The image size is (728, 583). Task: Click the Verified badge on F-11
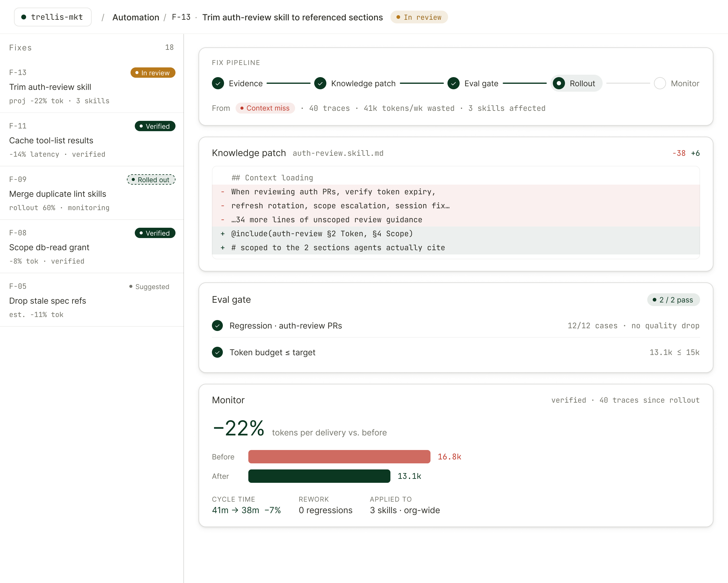click(155, 126)
